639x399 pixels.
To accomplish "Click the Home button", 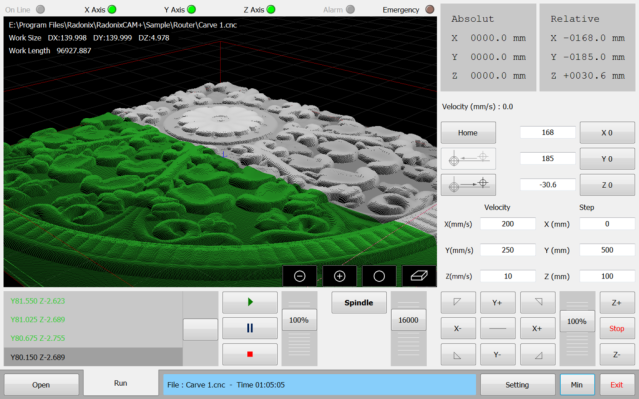I will point(468,132).
